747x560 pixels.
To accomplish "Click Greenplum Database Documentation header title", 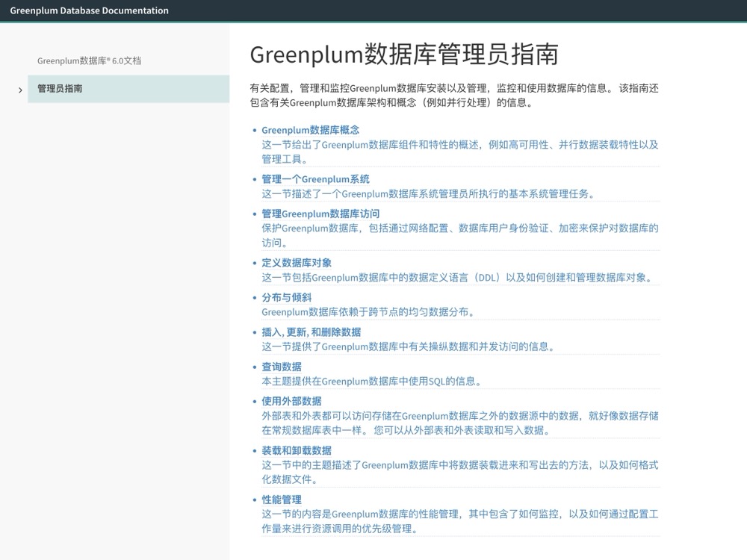I will 89,10.
